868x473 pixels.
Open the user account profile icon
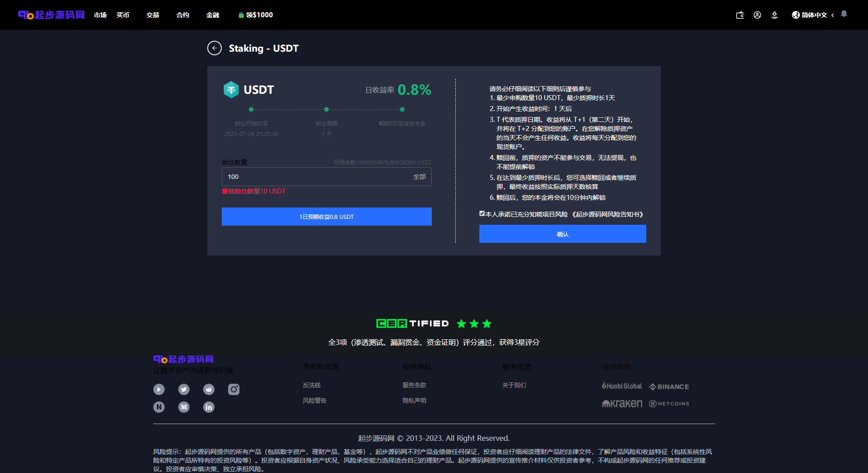coord(757,15)
